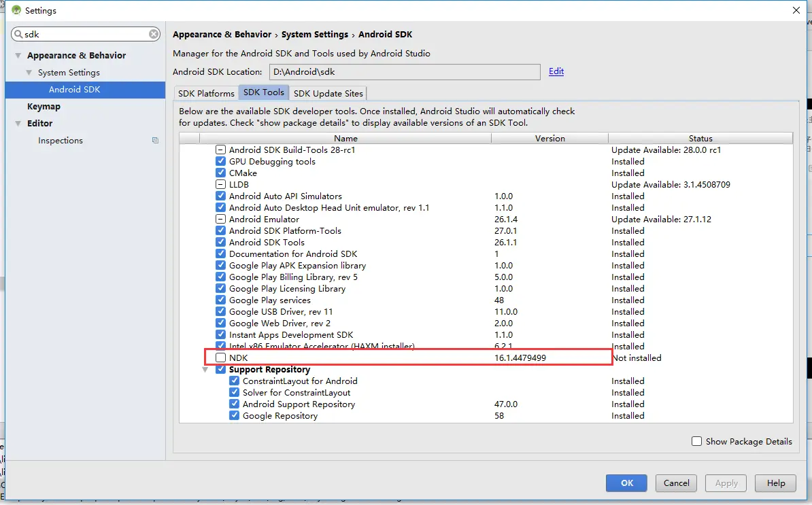Uncheck the Support Repository checkbox

tap(220, 370)
